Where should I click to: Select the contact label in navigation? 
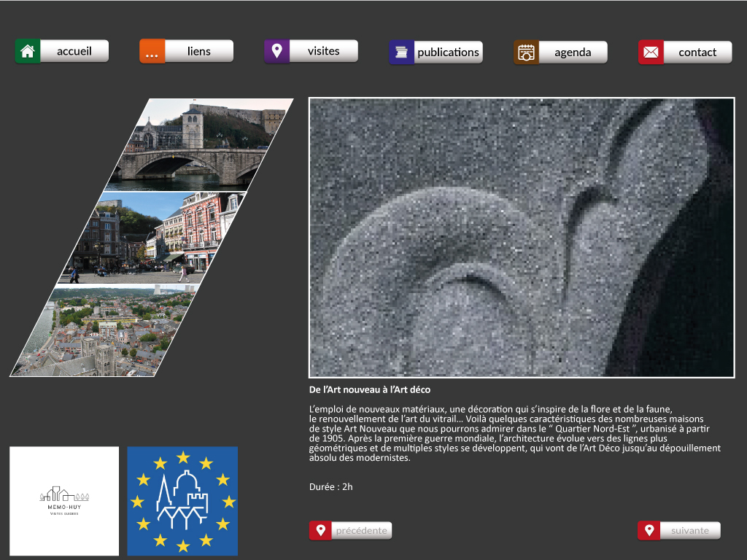pyautogui.click(x=697, y=52)
